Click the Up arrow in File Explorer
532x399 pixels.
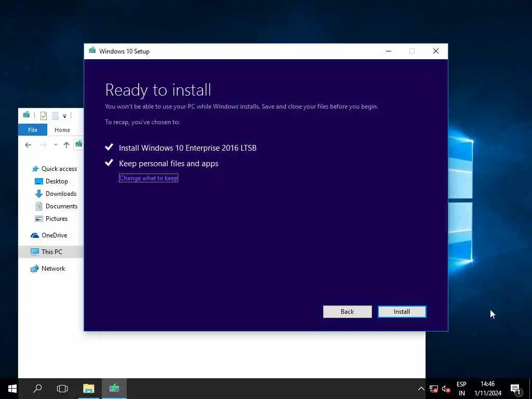66,145
